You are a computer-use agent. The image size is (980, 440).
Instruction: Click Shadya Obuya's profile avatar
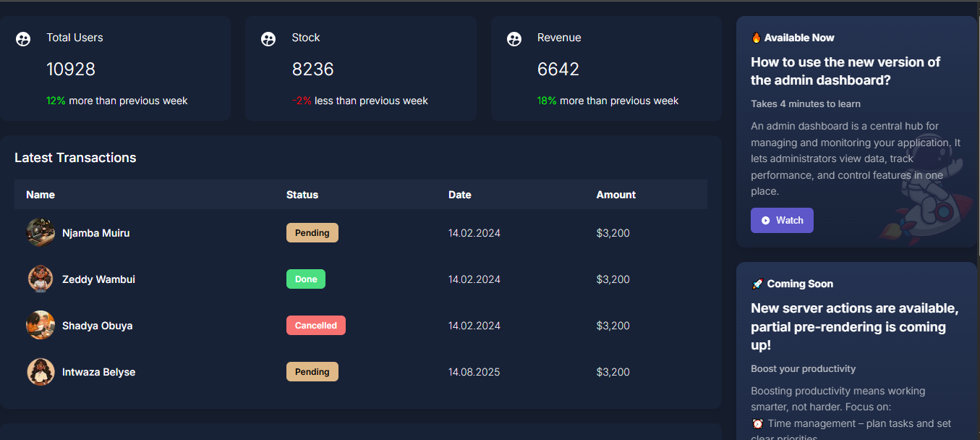(x=41, y=326)
